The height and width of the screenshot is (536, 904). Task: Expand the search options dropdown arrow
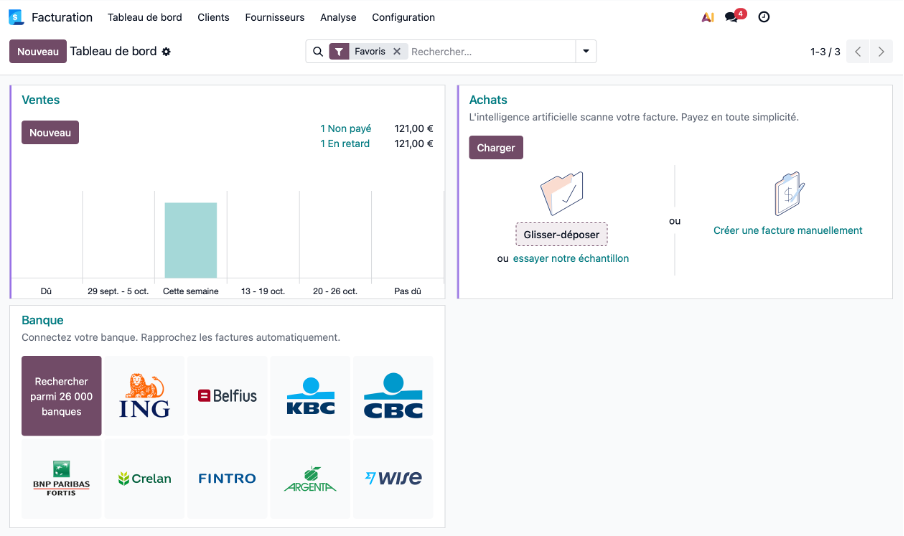586,51
